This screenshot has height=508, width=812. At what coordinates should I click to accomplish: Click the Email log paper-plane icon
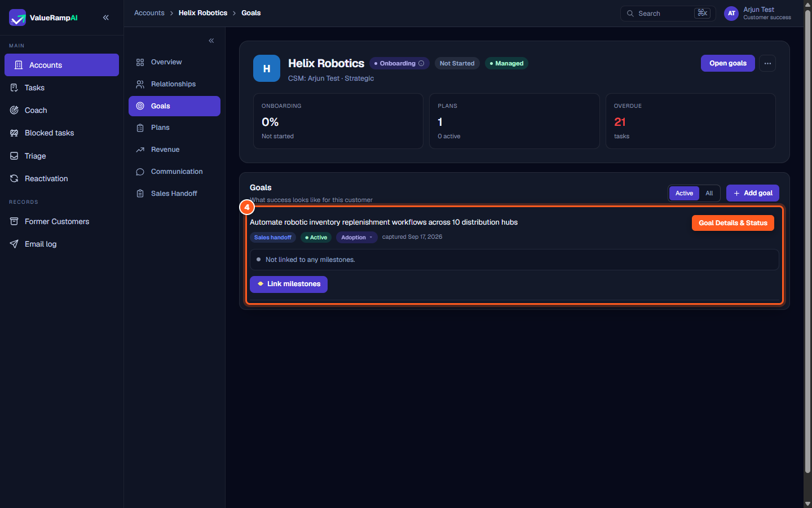14,244
